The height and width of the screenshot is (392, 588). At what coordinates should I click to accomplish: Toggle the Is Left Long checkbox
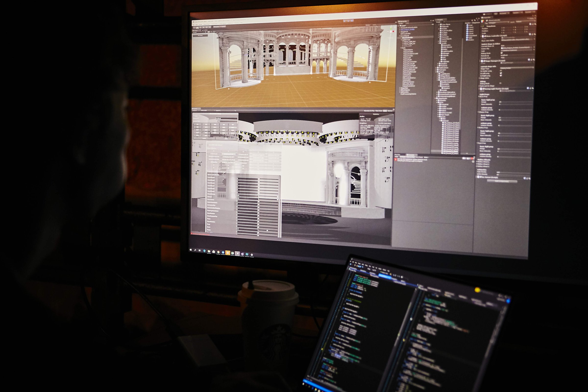click(501, 73)
